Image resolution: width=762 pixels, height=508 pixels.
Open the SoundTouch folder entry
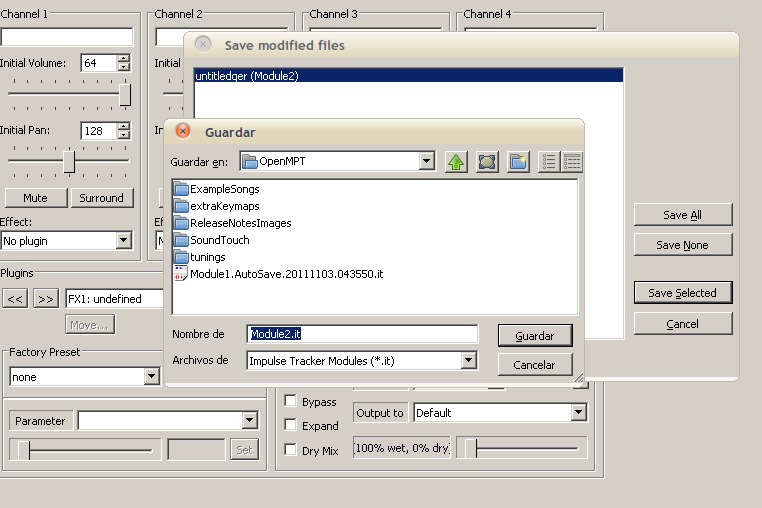pyautogui.click(x=219, y=240)
